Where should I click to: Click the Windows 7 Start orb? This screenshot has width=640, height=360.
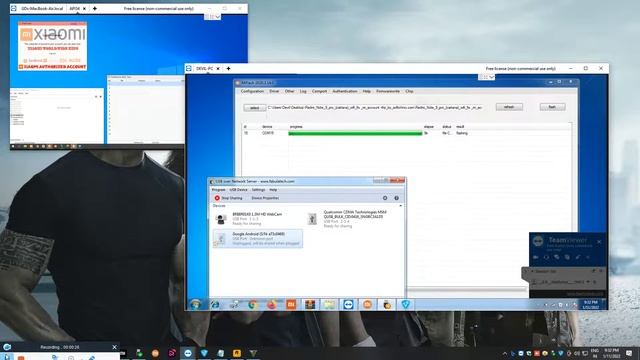tap(196, 304)
